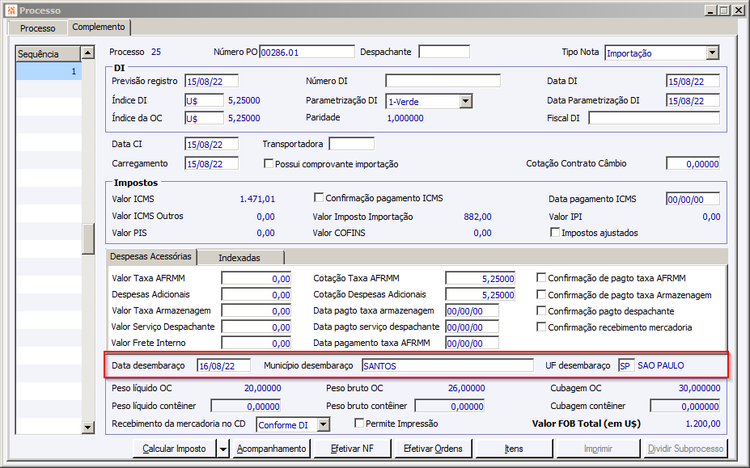The height and width of the screenshot is (468, 750).
Task: Open the Calcular Imposto arrow menu
Action: [x=221, y=450]
